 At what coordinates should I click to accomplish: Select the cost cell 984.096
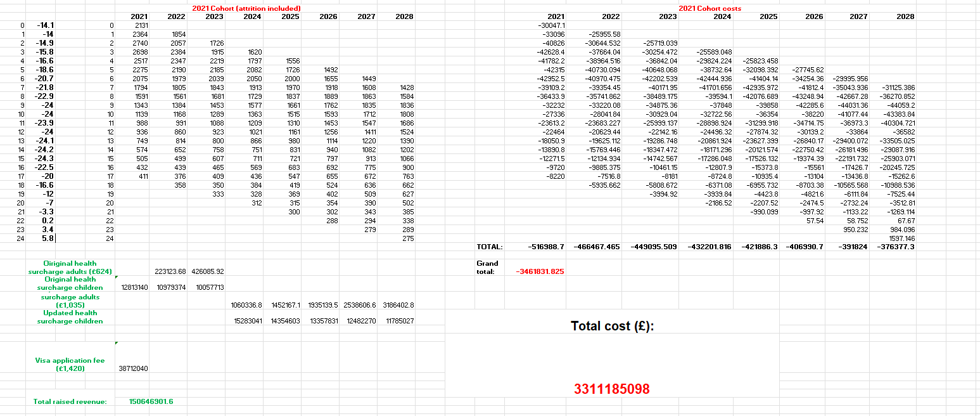[x=903, y=230]
